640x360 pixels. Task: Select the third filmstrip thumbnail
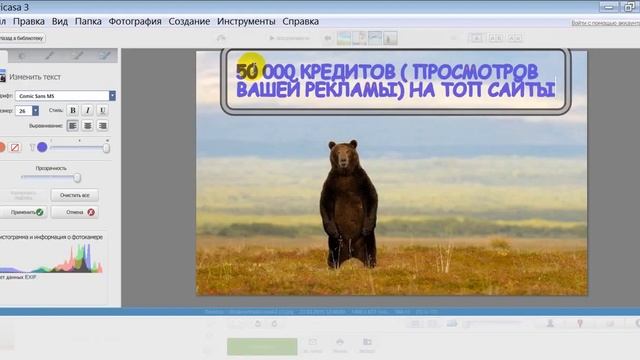click(375, 38)
